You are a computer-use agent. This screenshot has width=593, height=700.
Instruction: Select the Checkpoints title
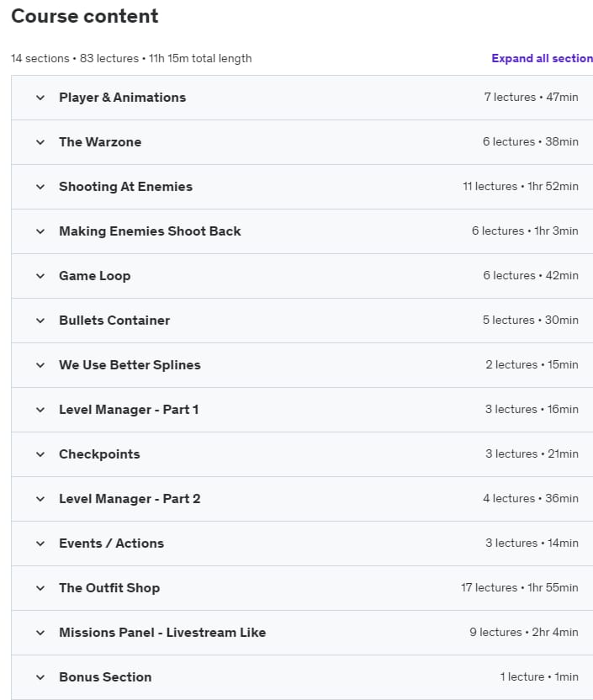pyautogui.click(x=99, y=454)
